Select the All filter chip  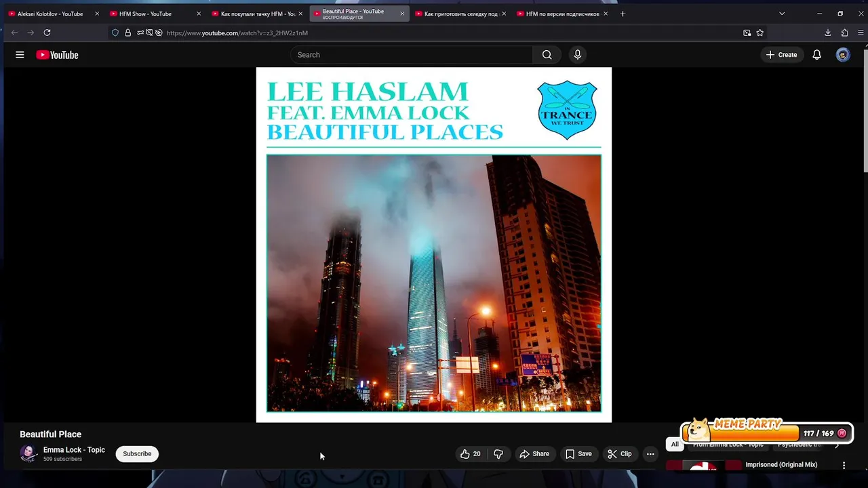tap(675, 445)
